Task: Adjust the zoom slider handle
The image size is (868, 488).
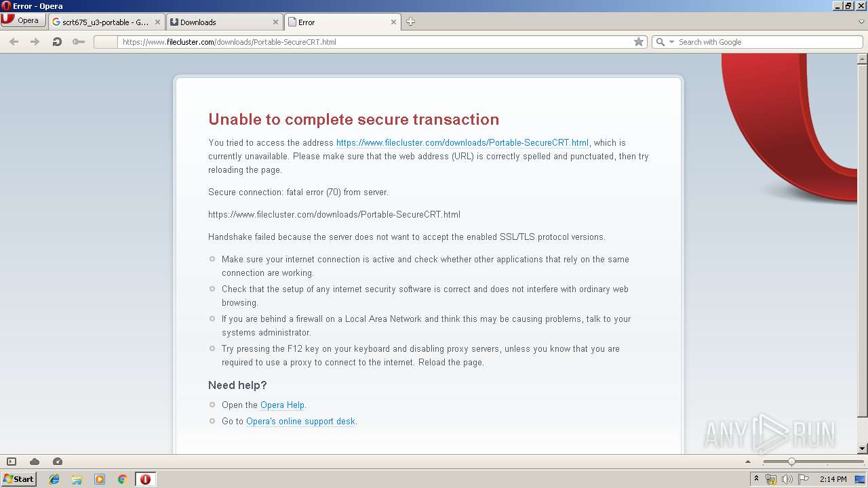Action: [791, 462]
